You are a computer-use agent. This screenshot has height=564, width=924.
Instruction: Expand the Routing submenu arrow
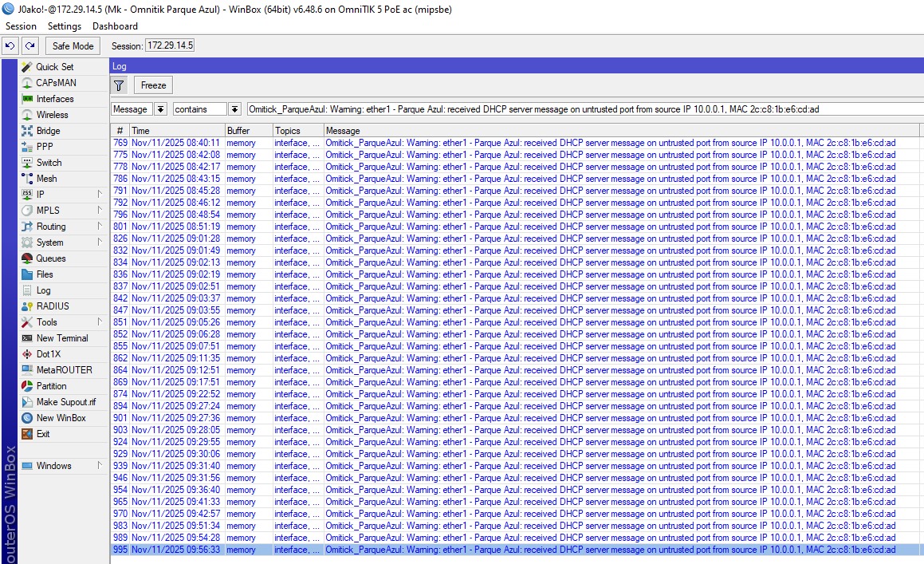point(100,227)
